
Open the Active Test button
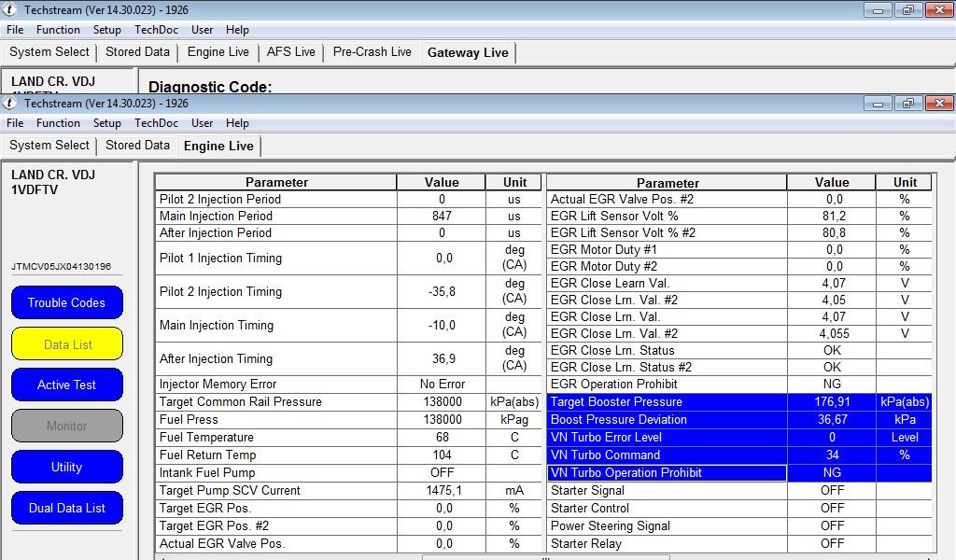(66, 385)
